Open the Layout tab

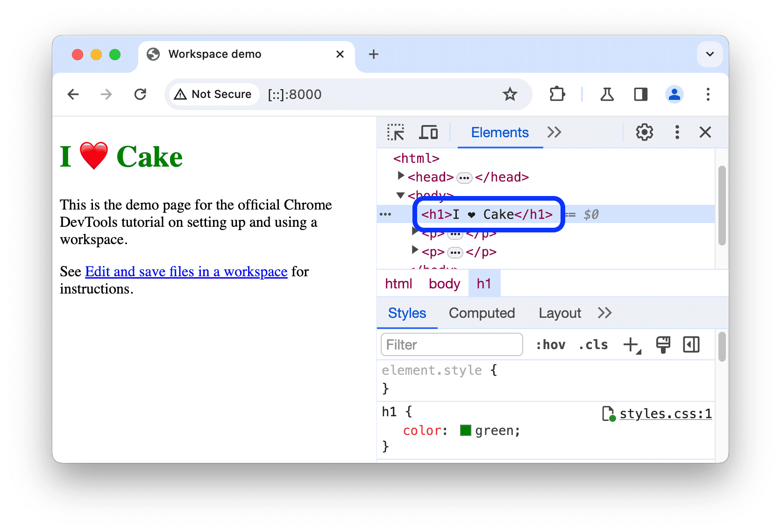[559, 313]
